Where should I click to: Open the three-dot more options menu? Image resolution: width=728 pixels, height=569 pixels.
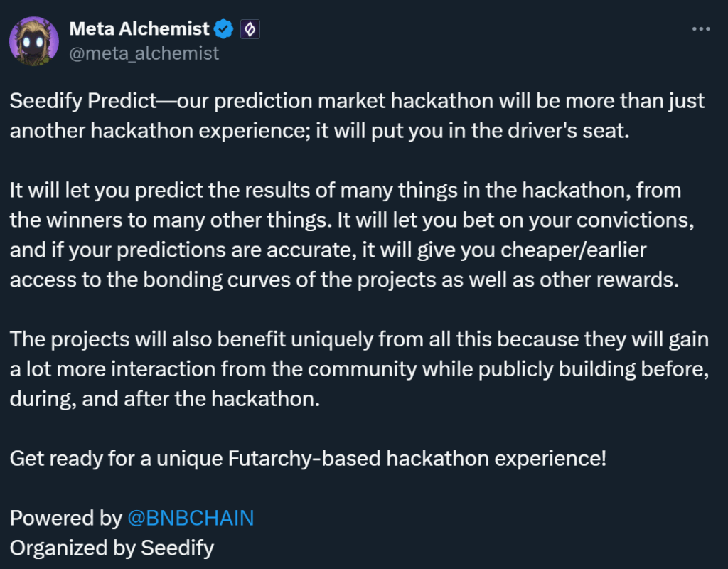click(700, 29)
